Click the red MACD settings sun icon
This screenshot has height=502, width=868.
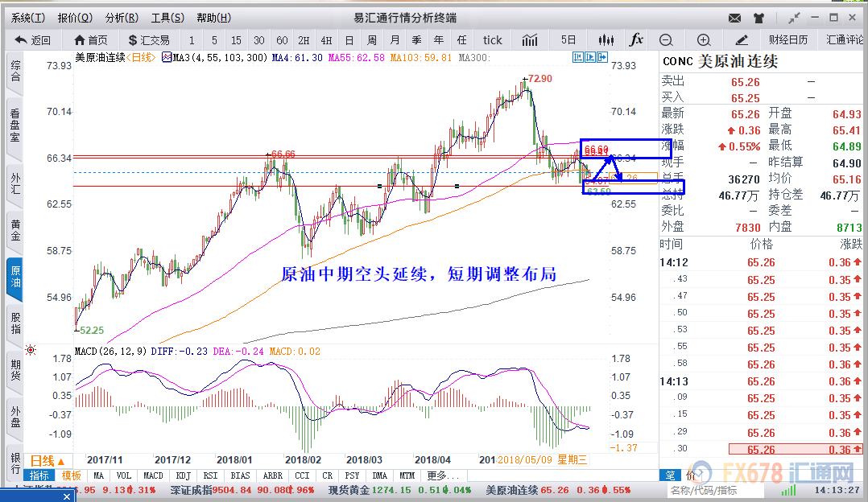click(x=31, y=350)
